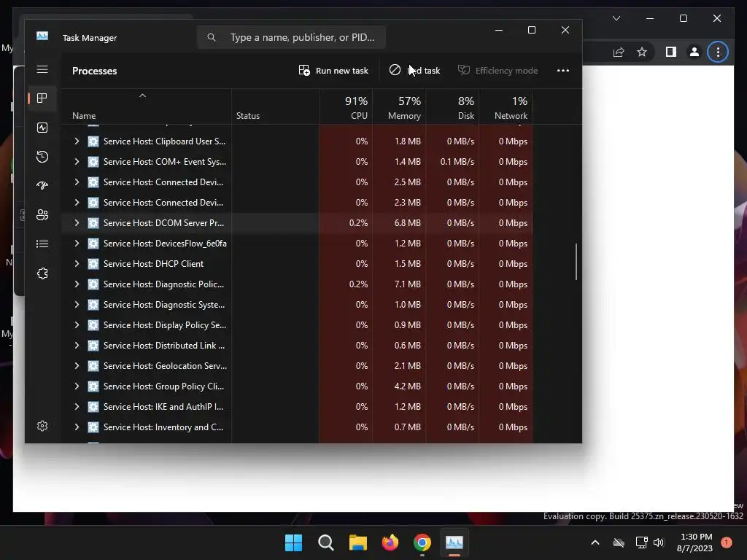The image size is (747, 560).
Task: Click End task button
Action: 414,71
